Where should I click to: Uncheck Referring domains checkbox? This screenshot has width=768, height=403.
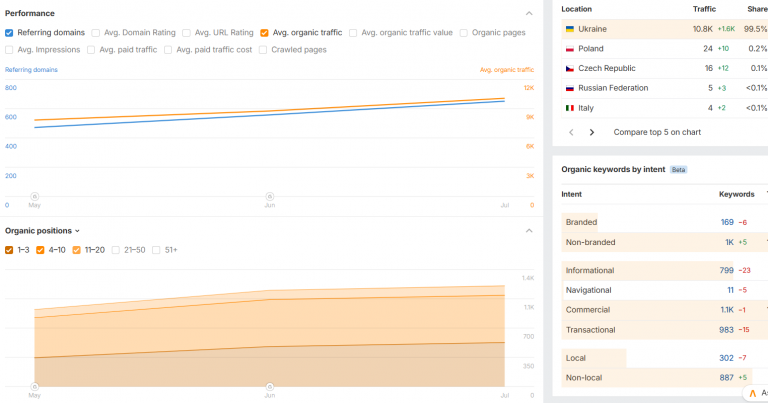[9, 33]
